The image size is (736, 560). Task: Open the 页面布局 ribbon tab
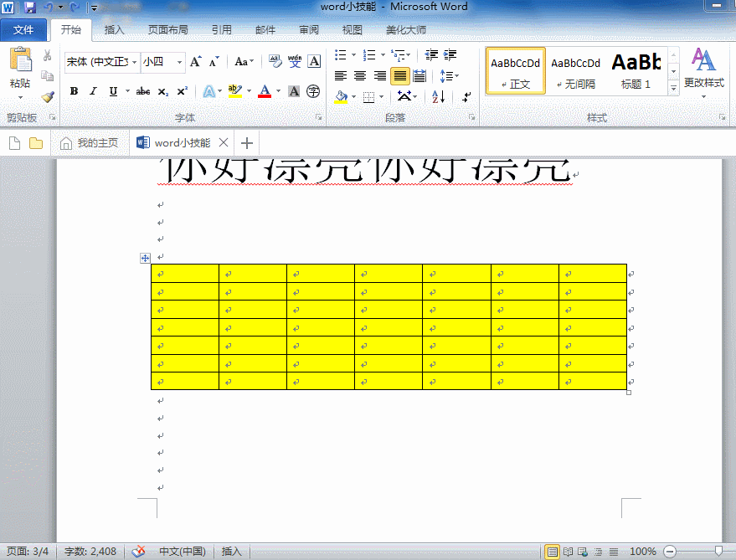(168, 30)
